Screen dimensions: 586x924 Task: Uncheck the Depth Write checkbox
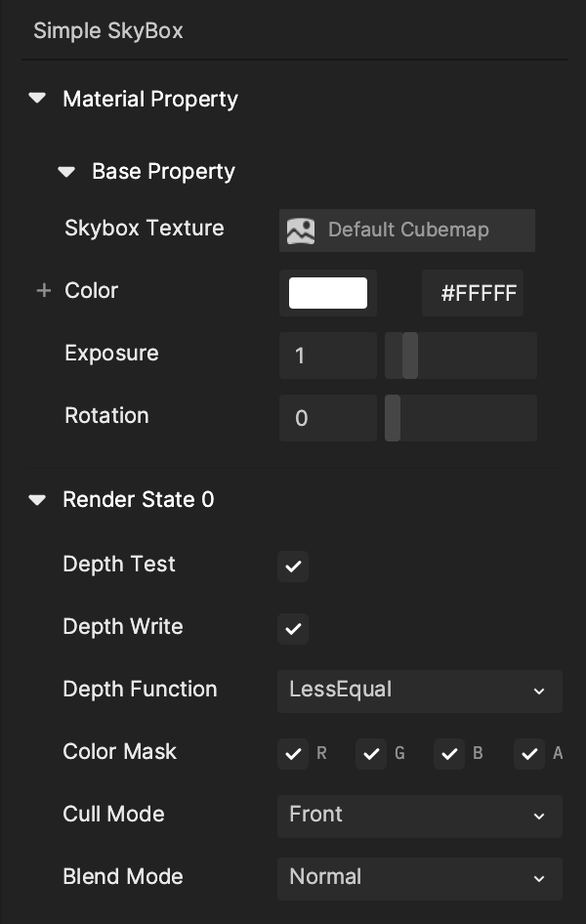[x=293, y=629]
